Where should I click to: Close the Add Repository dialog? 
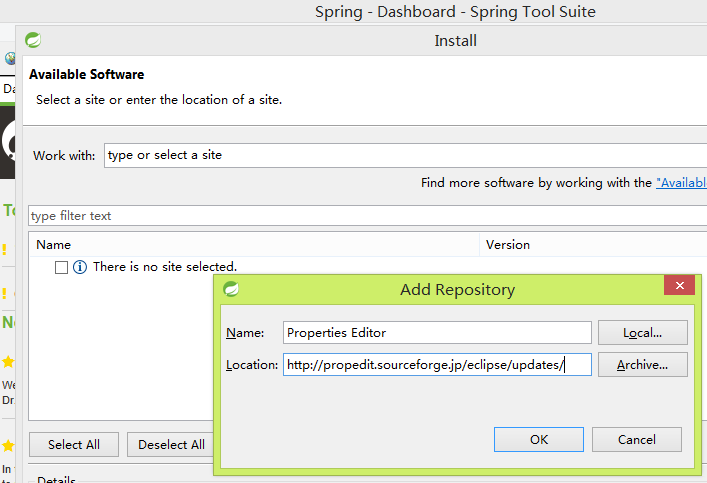pyautogui.click(x=679, y=285)
